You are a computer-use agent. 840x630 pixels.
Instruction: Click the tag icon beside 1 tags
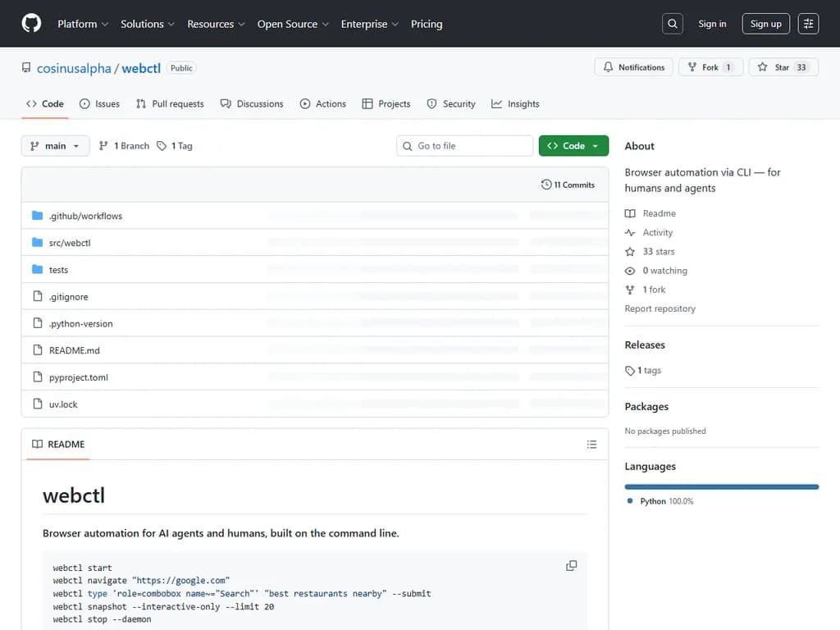point(629,370)
